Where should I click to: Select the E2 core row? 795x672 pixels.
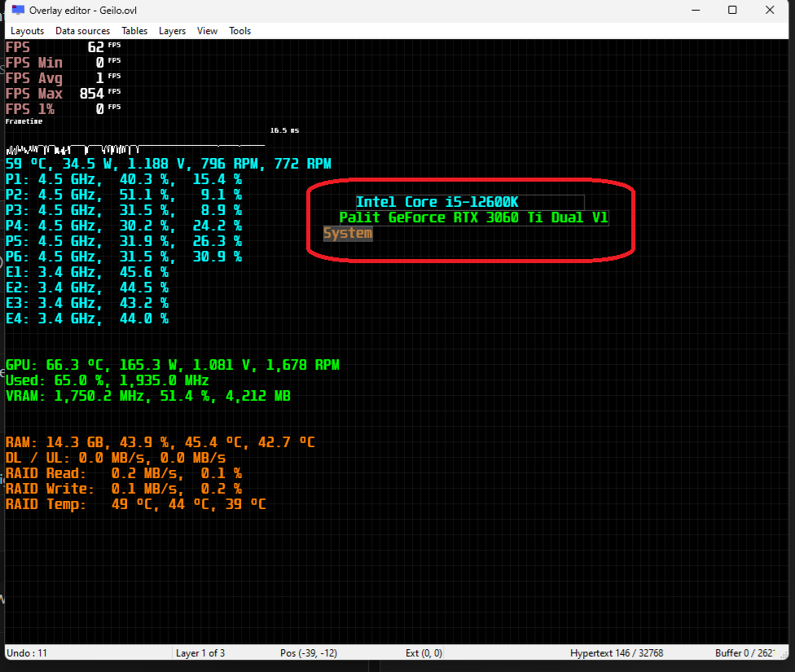(x=86, y=288)
